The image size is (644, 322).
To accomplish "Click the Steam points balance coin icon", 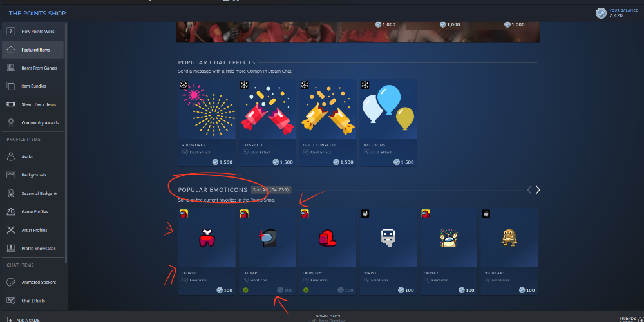I will 601,13.
